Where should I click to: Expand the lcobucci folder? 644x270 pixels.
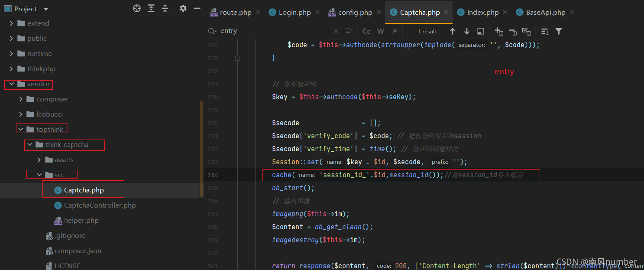[x=21, y=114]
